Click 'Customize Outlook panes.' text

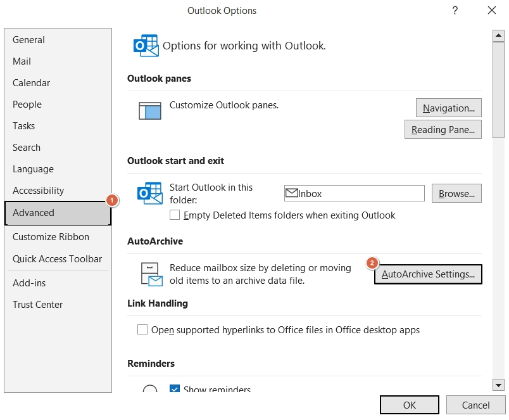[x=224, y=105]
